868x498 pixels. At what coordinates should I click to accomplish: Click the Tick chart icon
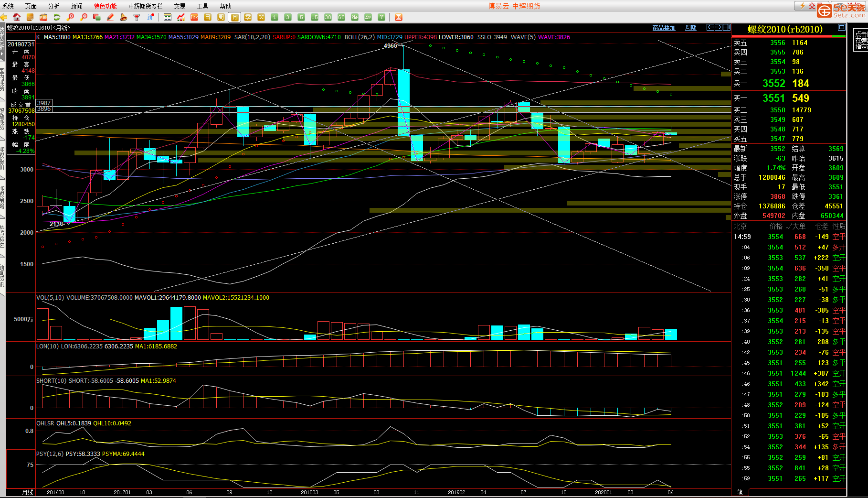click(194, 17)
